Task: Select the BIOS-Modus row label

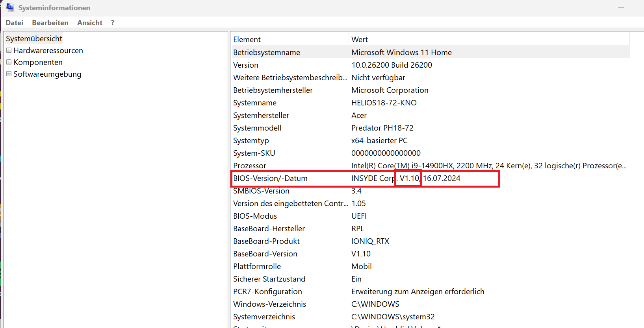Action: 255,216
